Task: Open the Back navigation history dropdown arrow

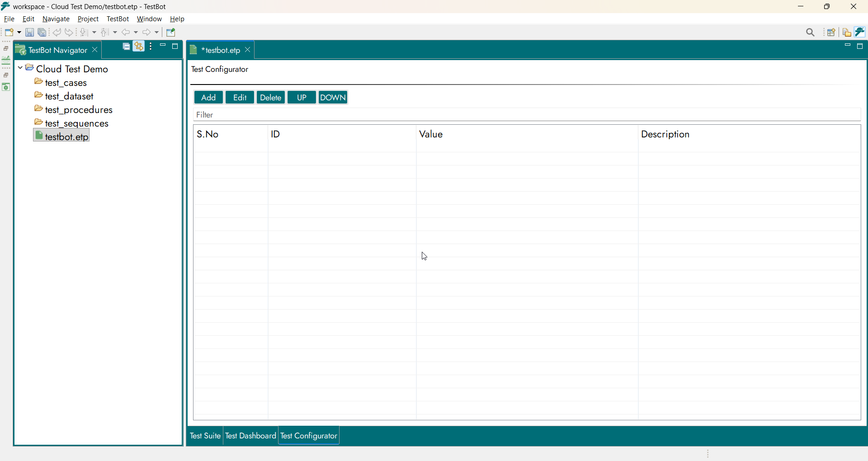Action: point(136,33)
